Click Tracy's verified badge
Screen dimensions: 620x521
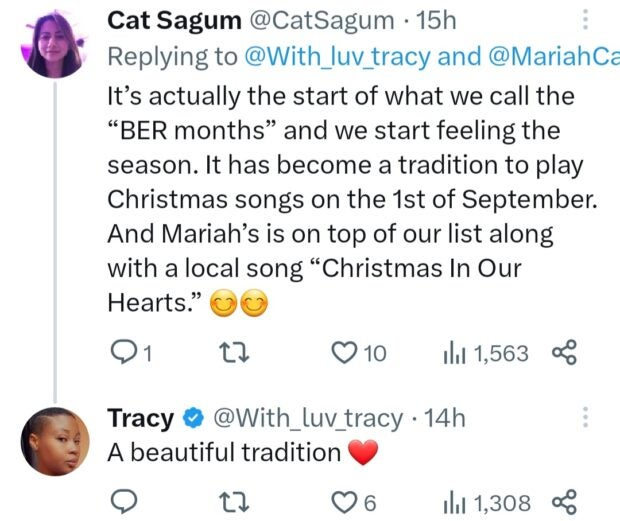[x=193, y=419]
